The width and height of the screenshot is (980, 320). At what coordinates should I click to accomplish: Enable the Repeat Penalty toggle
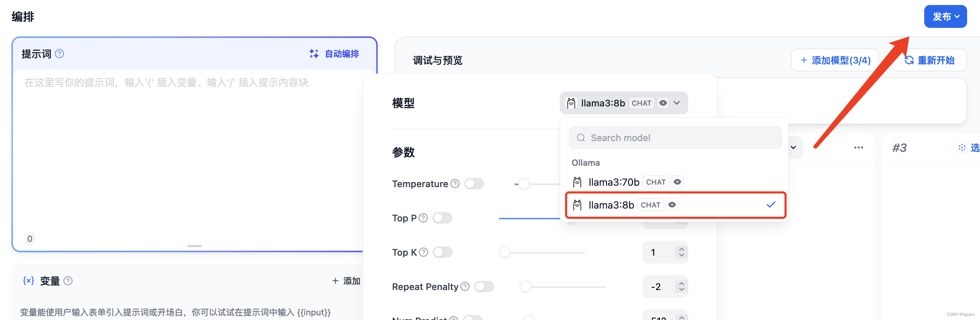coord(484,286)
